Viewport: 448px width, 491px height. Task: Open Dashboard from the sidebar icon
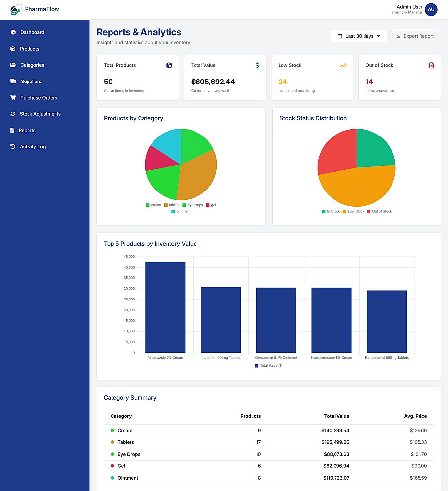(13, 32)
